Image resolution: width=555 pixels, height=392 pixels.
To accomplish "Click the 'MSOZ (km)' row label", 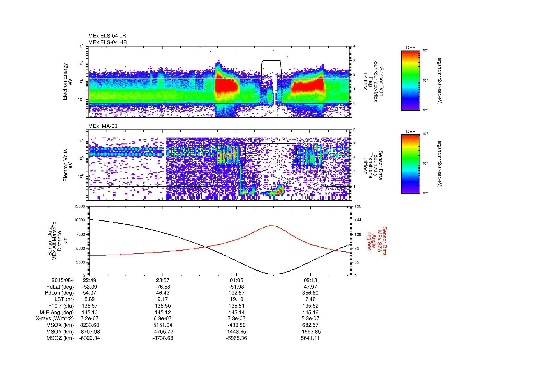I will [x=60, y=338].
